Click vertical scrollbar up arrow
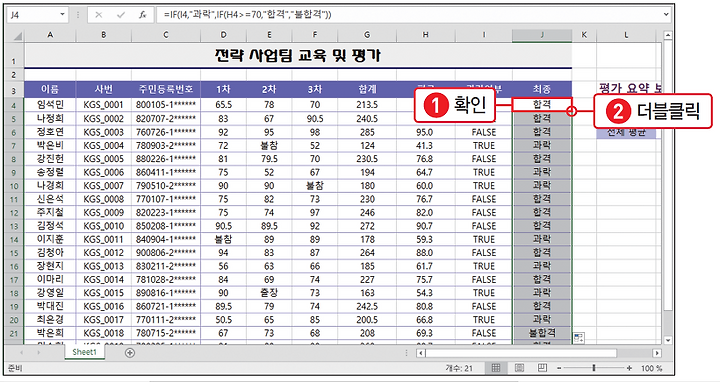The height and width of the screenshot is (382, 720). click(x=668, y=35)
